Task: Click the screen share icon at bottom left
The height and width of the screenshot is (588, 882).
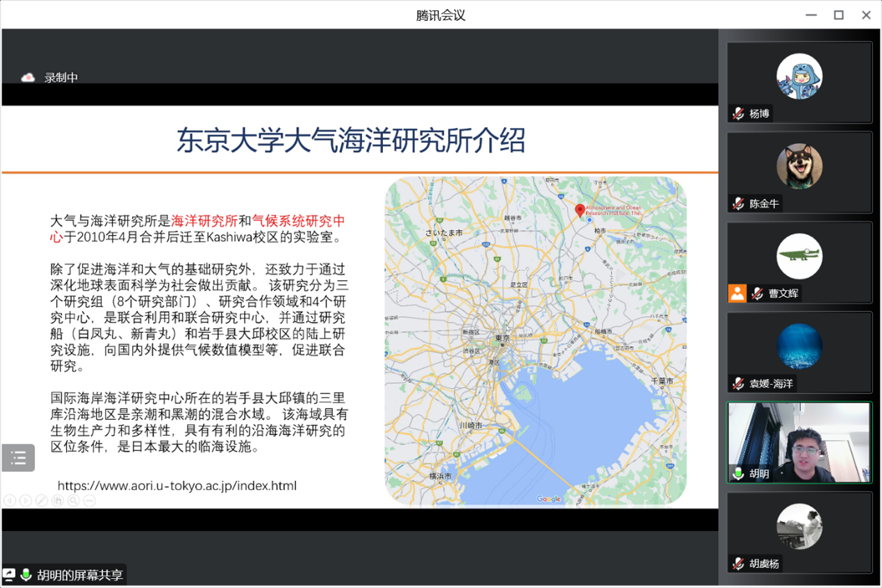Action: (9, 575)
